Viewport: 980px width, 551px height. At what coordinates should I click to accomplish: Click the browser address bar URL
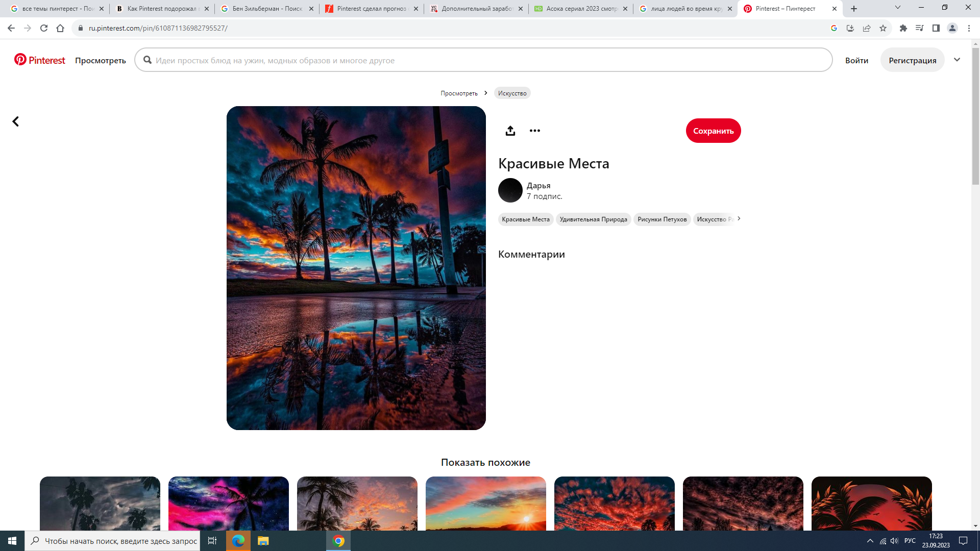pyautogui.click(x=158, y=28)
